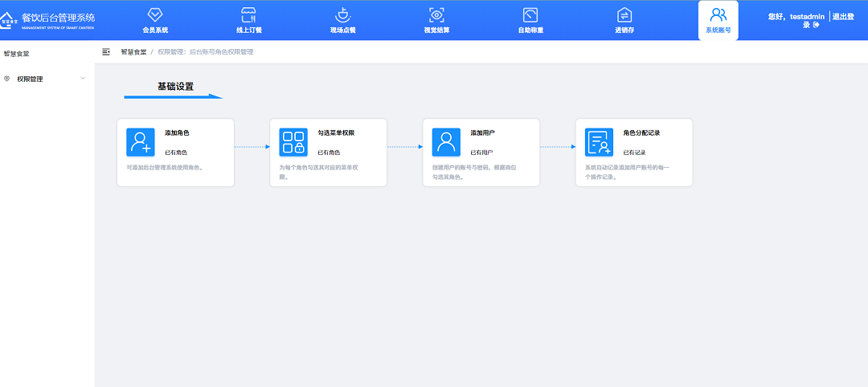
Task: Select the 现场点餐 dish icon
Action: coord(342,14)
